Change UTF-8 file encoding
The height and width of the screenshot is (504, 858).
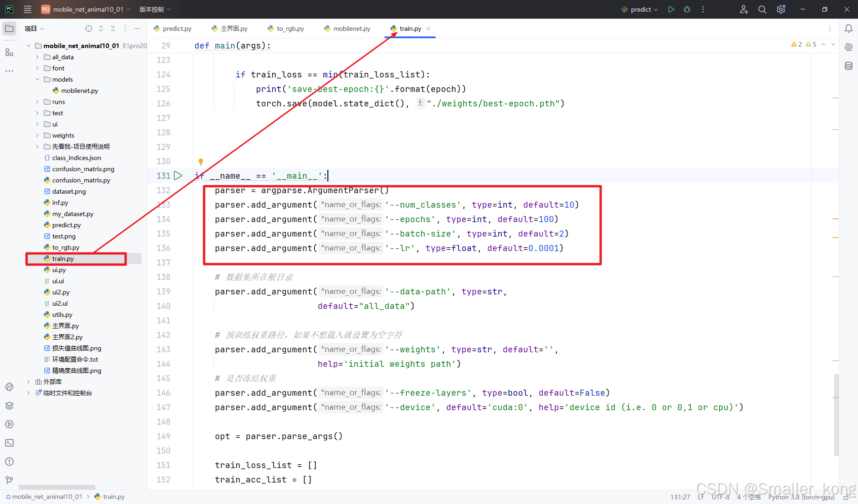pos(720,497)
